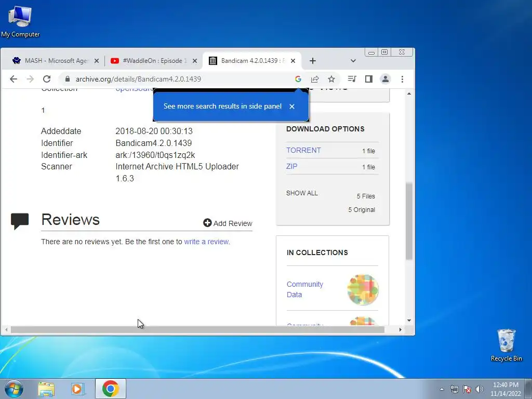Open Windows Explorer from taskbar
Screen dimensions: 532x399
tap(46, 389)
